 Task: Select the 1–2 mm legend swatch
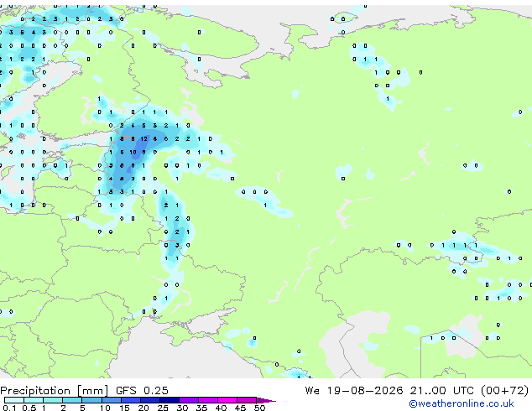click(x=53, y=400)
